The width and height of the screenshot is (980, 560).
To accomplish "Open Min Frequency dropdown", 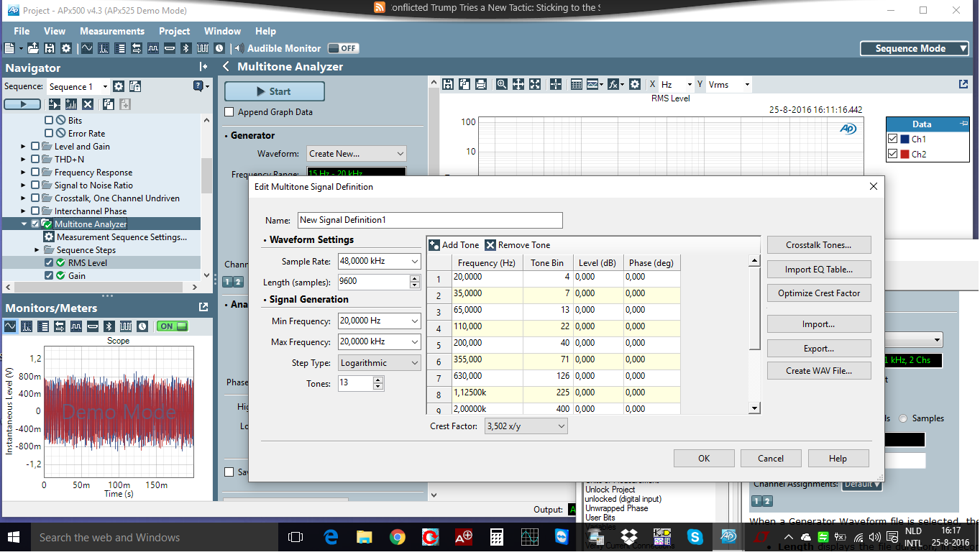I will pyautogui.click(x=414, y=321).
